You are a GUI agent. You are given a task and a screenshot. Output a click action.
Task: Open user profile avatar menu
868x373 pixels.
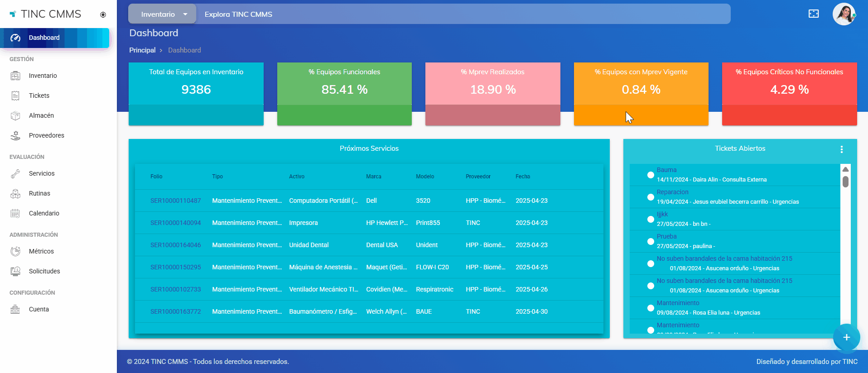[x=844, y=14]
